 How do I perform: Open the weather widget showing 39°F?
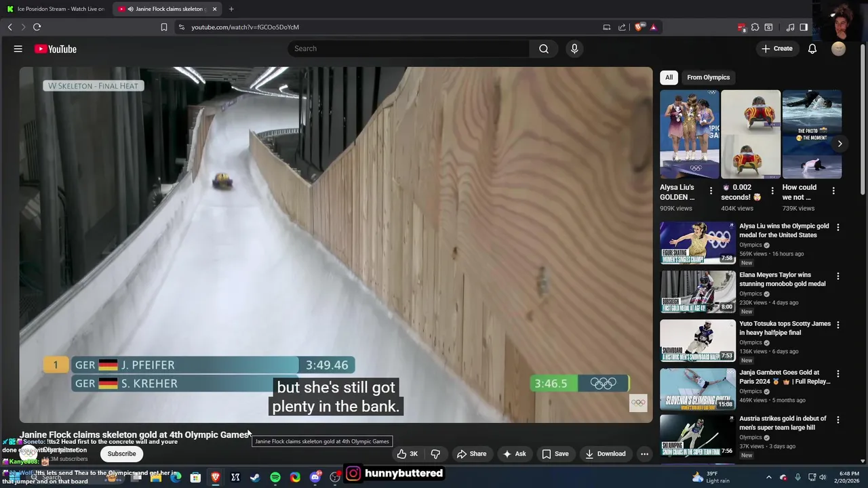pyautogui.click(x=711, y=477)
